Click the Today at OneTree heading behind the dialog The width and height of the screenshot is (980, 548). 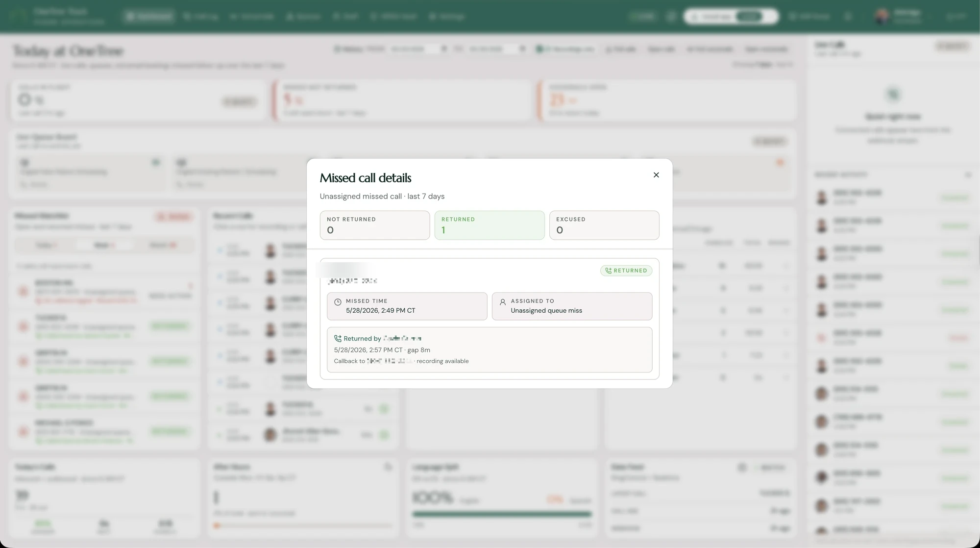[68, 51]
